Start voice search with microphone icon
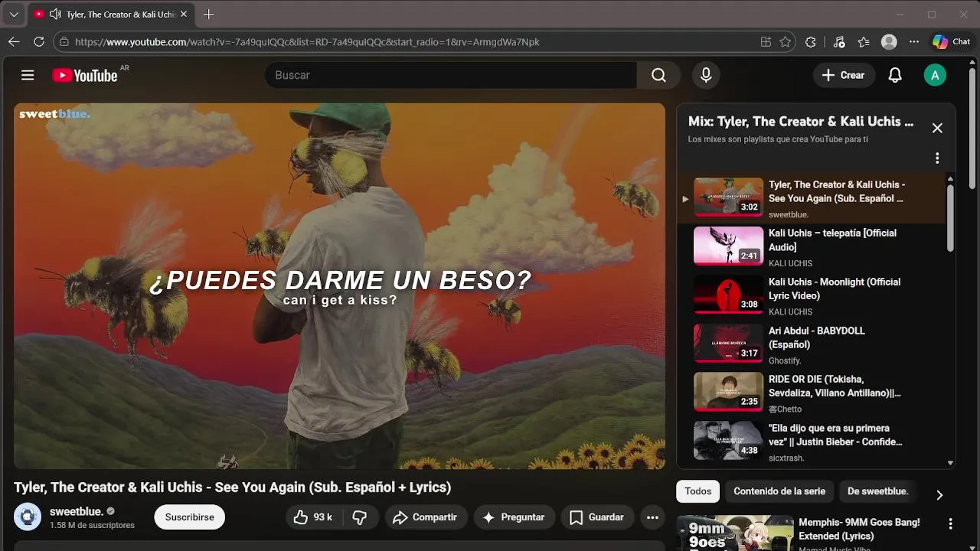This screenshot has height=551, width=980. click(706, 75)
